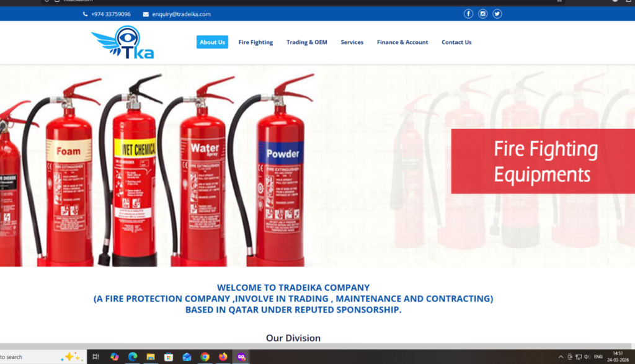
Task: Click the Task View taskbar icon
Action: point(95,357)
